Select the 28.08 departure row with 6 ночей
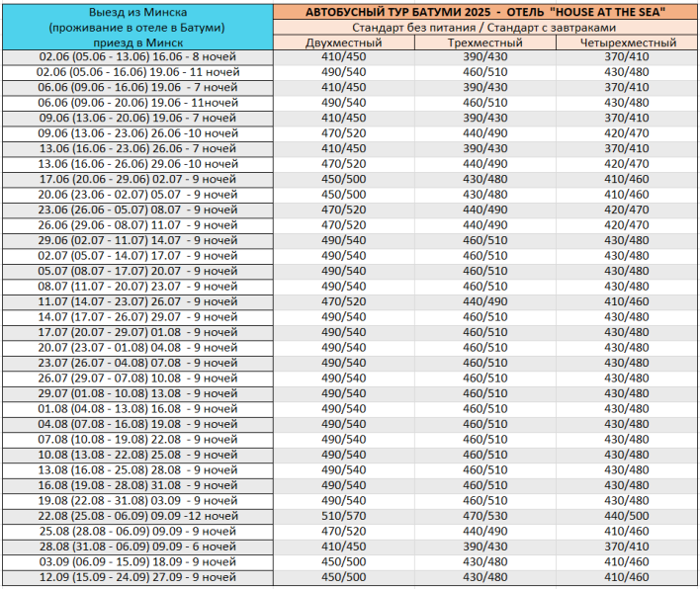700x589 pixels. [137, 547]
